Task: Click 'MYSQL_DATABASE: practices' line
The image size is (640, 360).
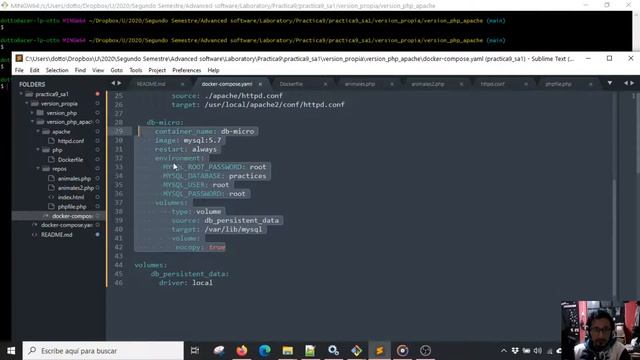Action: coord(214,176)
